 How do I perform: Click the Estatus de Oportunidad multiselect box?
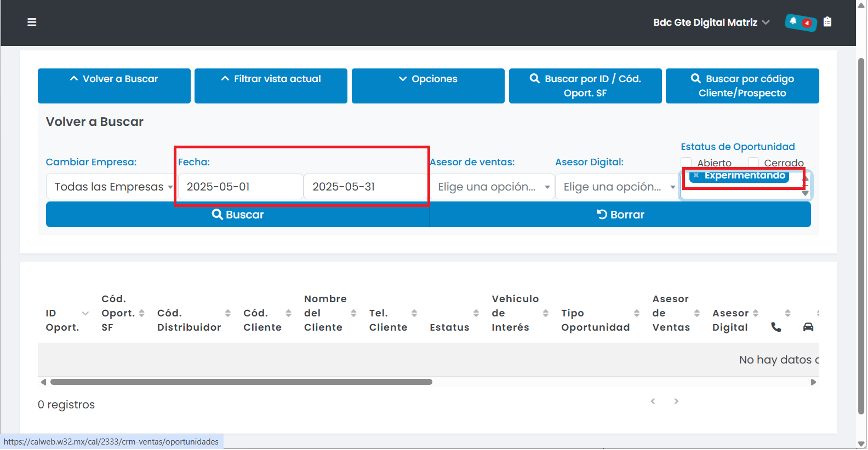pyautogui.click(x=745, y=185)
